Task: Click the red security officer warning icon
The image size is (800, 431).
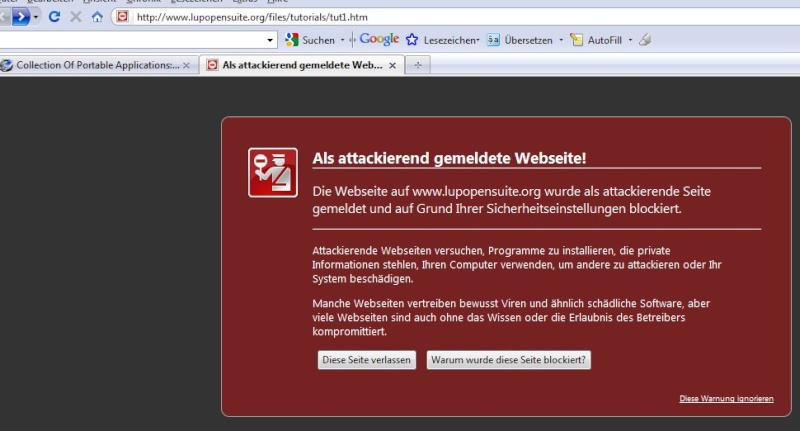Action: [x=273, y=172]
